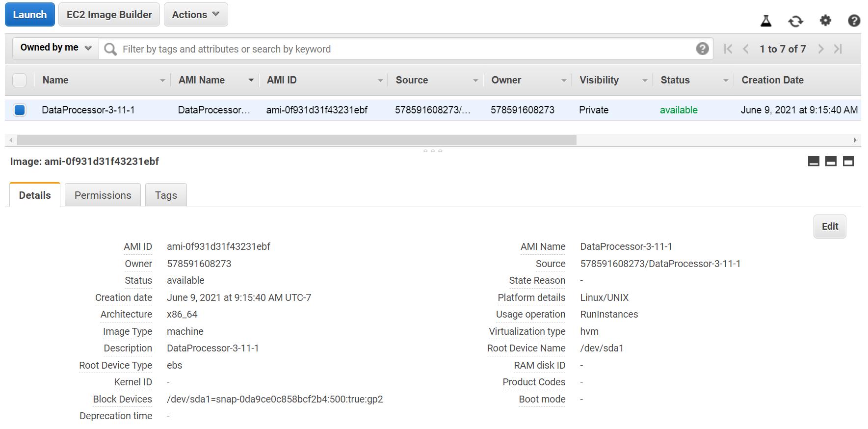Refresh the AMI list
Viewport: 868px width, 429px height.
tap(795, 21)
